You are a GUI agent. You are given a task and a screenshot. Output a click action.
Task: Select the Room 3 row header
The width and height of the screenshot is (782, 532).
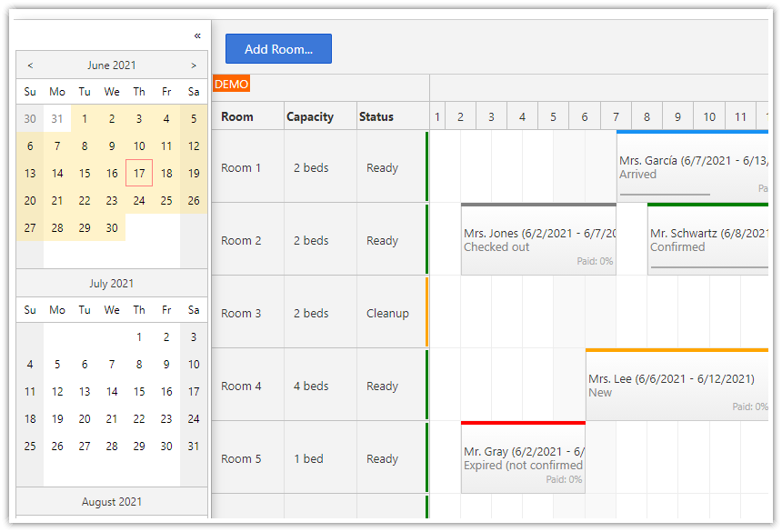(241, 313)
